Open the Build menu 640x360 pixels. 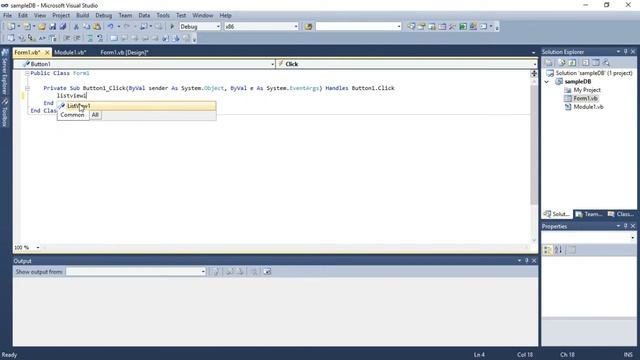[x=82, y=15]
